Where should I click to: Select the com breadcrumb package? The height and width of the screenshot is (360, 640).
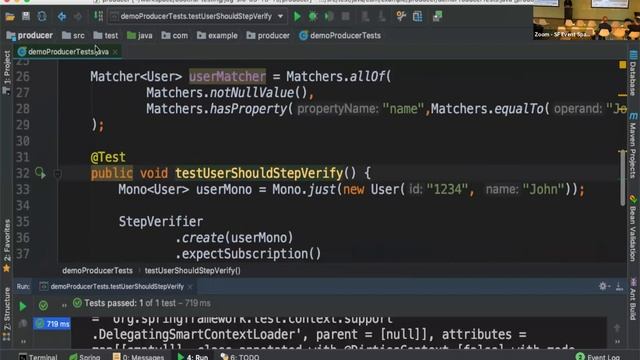tap(175, 36)
